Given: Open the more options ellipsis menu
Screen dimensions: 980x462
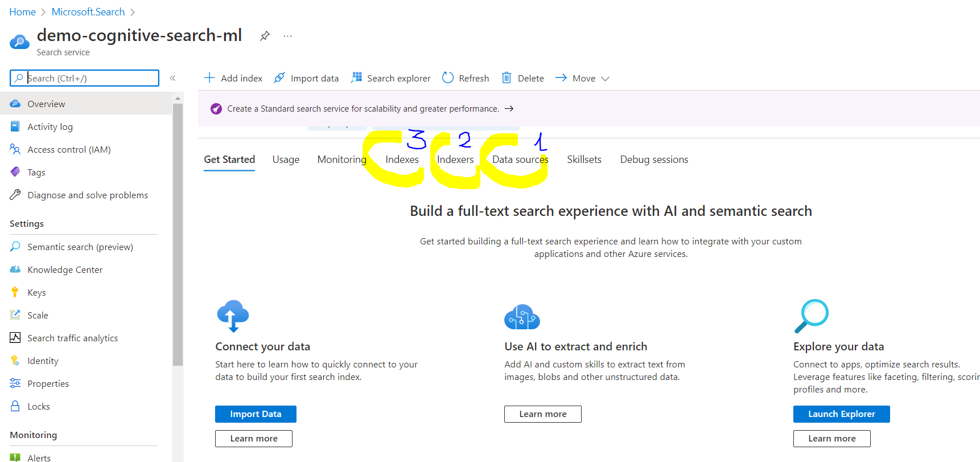Looking at the screenshot, I should coord(288,36).
